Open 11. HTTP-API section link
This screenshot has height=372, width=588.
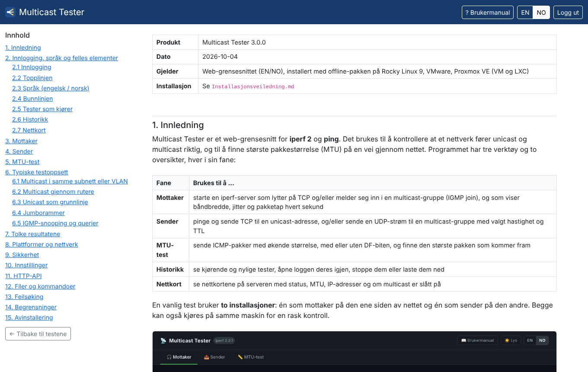(x=23, y=276)
